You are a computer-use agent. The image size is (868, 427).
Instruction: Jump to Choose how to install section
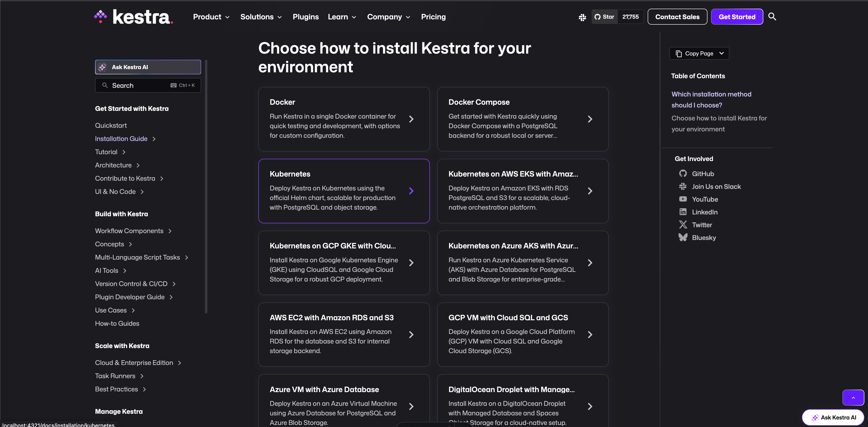click(719, 123)
